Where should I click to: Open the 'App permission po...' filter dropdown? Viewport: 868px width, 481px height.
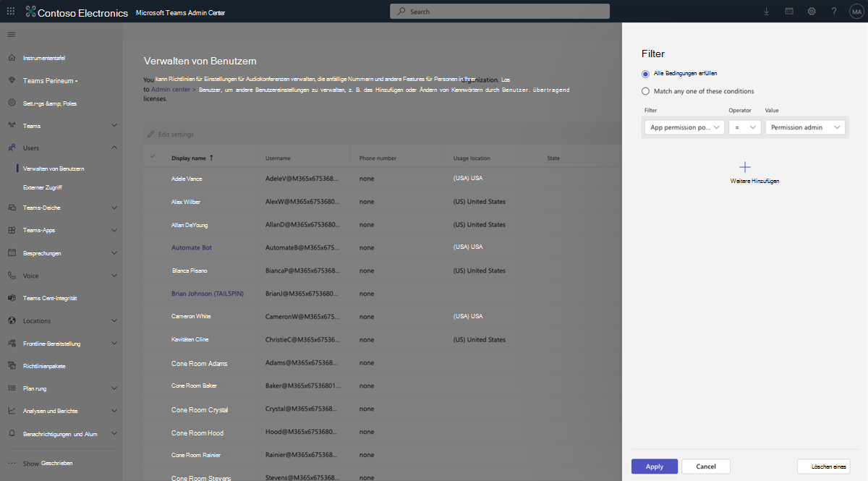coord(684,127)
